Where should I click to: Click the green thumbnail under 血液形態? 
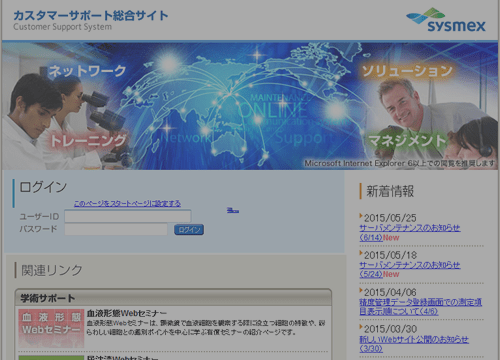tap(51, 358)
